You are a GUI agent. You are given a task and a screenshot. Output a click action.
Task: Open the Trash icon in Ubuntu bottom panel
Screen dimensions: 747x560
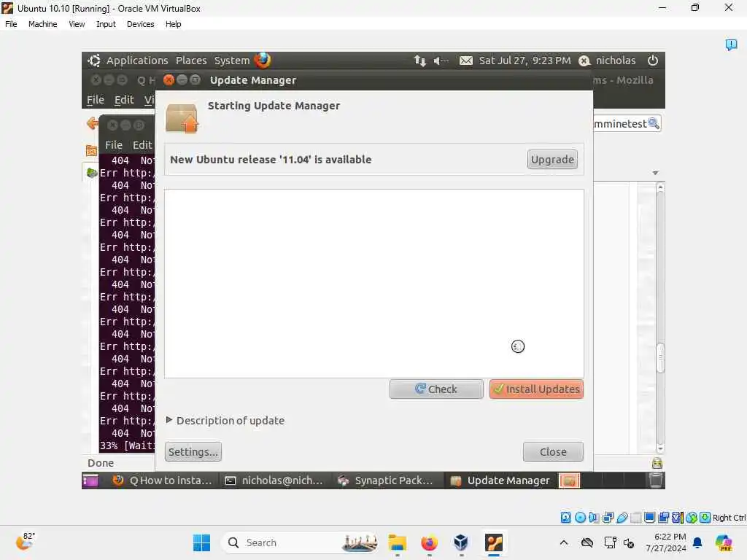pos(656,481)
